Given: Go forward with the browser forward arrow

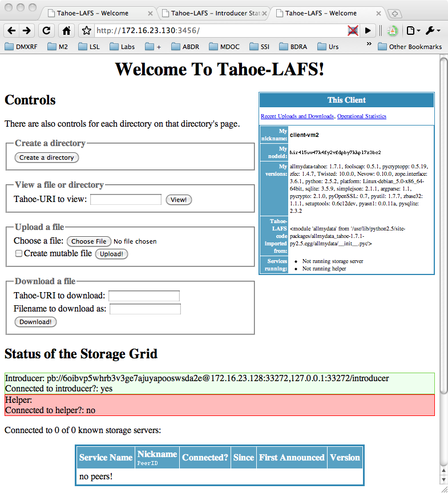Looking at the screenshot, I should coord(27,30).
